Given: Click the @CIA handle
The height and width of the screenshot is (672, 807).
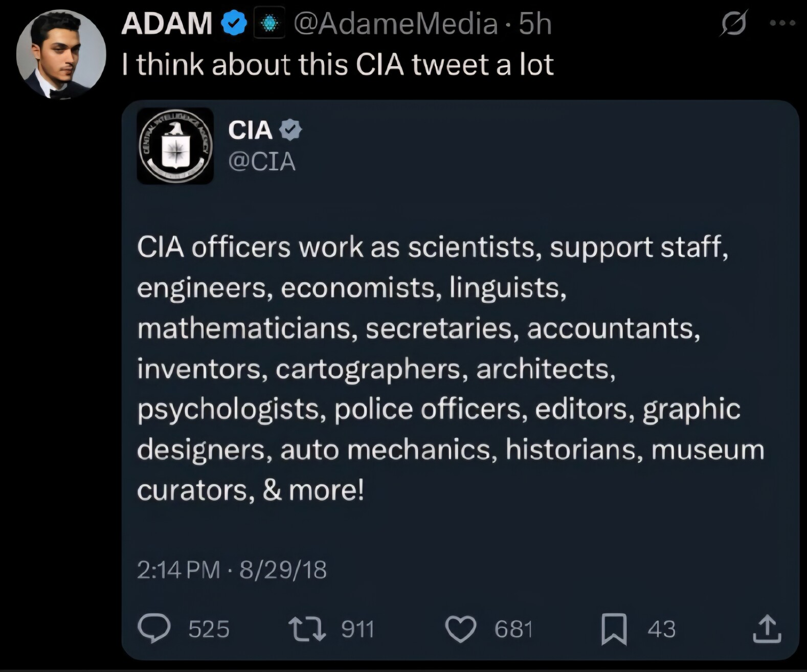Looking at the screenshot, I should pyautogui.click(x=262, y=162).
